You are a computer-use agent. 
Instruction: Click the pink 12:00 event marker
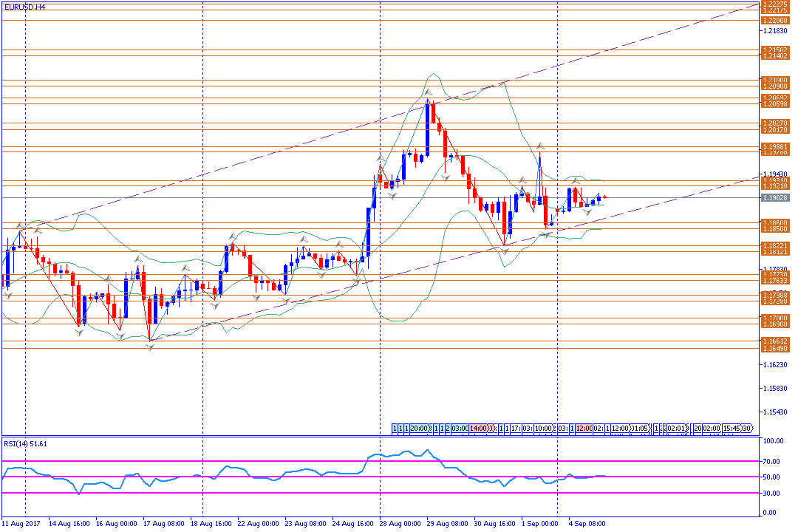click(x=584, y=428)
